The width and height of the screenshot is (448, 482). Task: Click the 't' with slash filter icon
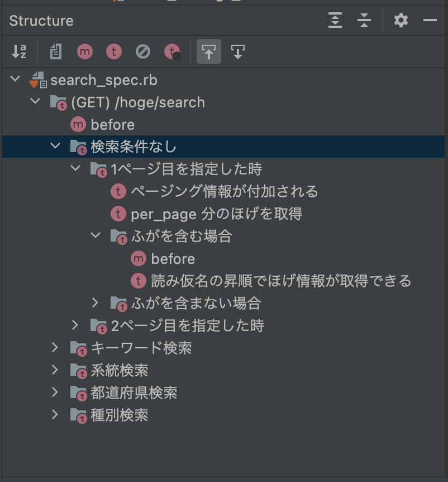point(171,51)
